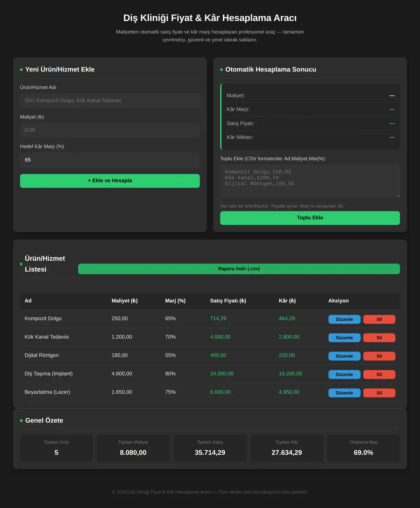The height and width of the screenshot is (508, 420).
Task: Focus the Maliyet (₺) input field
Action: (x=110, y=130)
